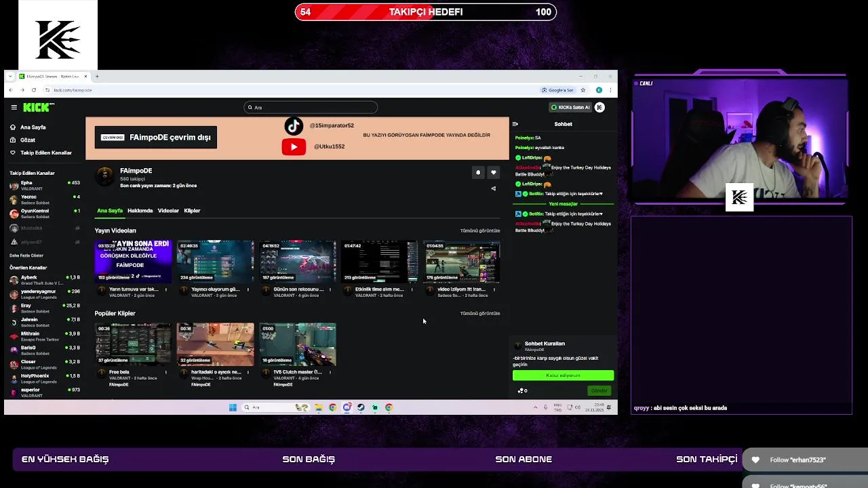Open the Kick profile avatar at top right

click(x=599, y=107)
